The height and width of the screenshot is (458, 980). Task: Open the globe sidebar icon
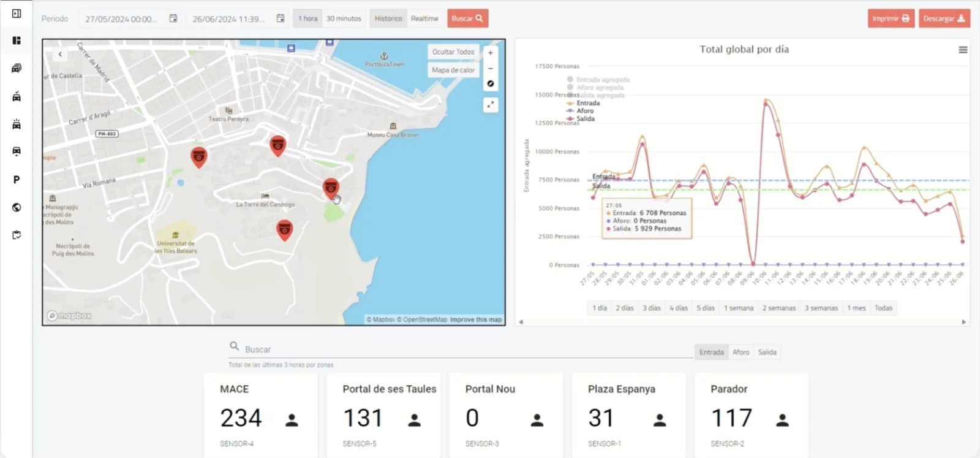(17, 207)
